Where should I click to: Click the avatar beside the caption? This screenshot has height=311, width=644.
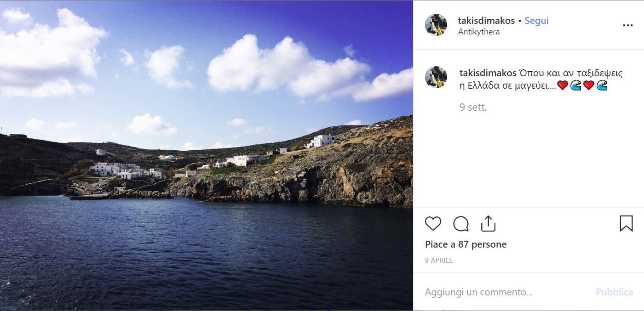pos(436,77)
